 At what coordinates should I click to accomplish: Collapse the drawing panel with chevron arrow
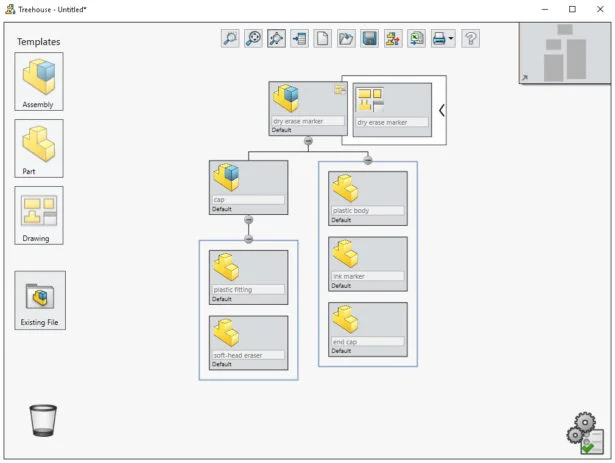click(441, 110)
